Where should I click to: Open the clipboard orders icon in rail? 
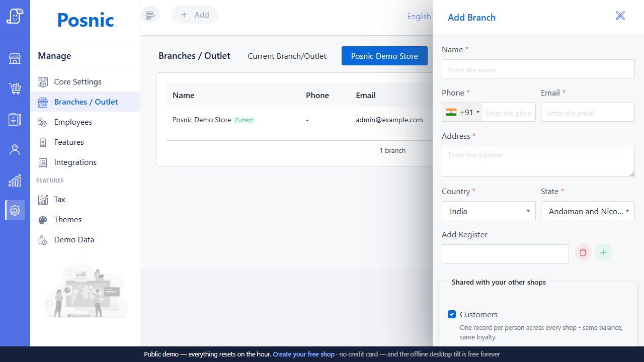click(15, 119)
